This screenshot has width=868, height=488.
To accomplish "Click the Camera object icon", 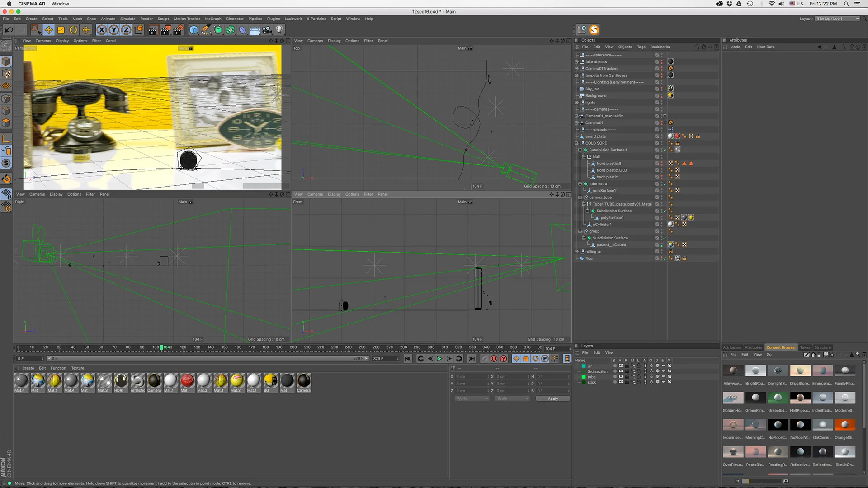I will [x=267, y=30].
